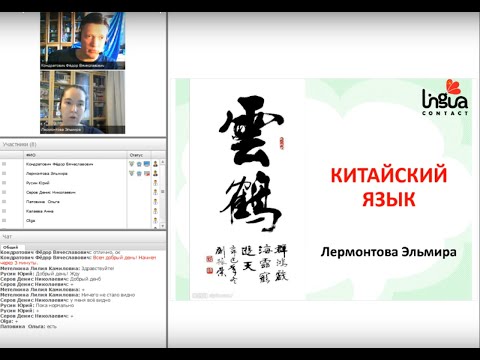Select participant Серов Денис Николаевич

point(51,192)
